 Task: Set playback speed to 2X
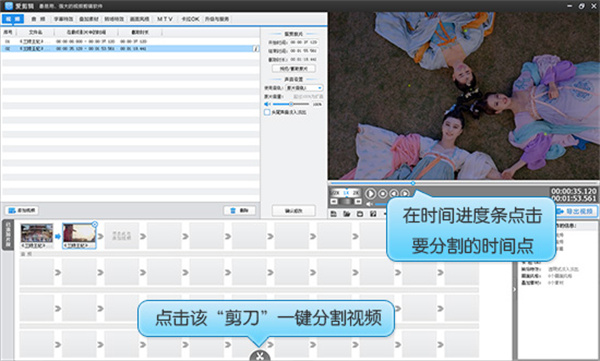(x=356, y=193)
